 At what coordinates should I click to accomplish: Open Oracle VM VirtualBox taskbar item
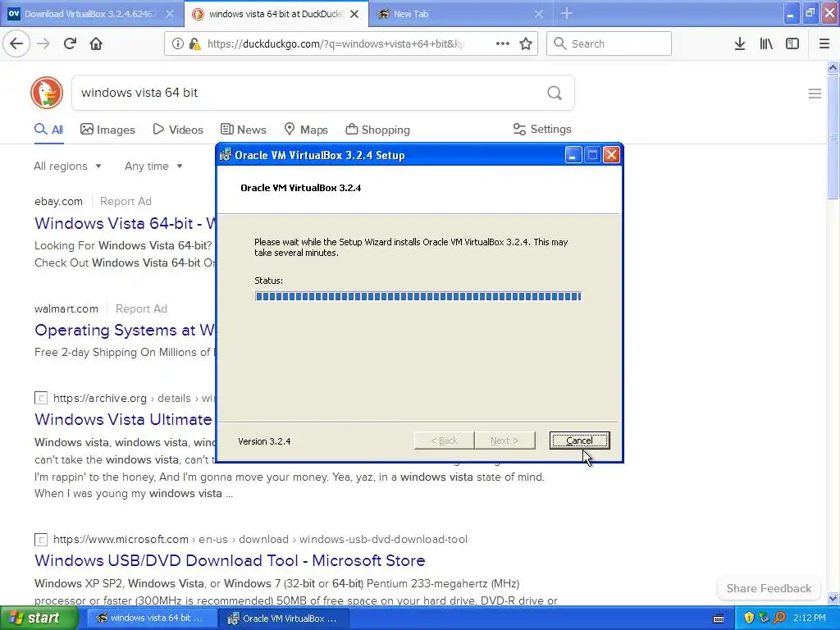pyautogui.click(x=285, y=619)
